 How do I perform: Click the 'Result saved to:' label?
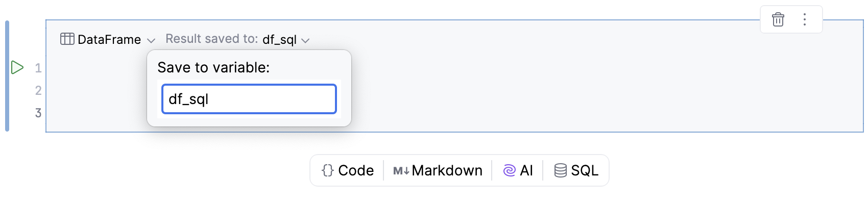coord(211,39)
